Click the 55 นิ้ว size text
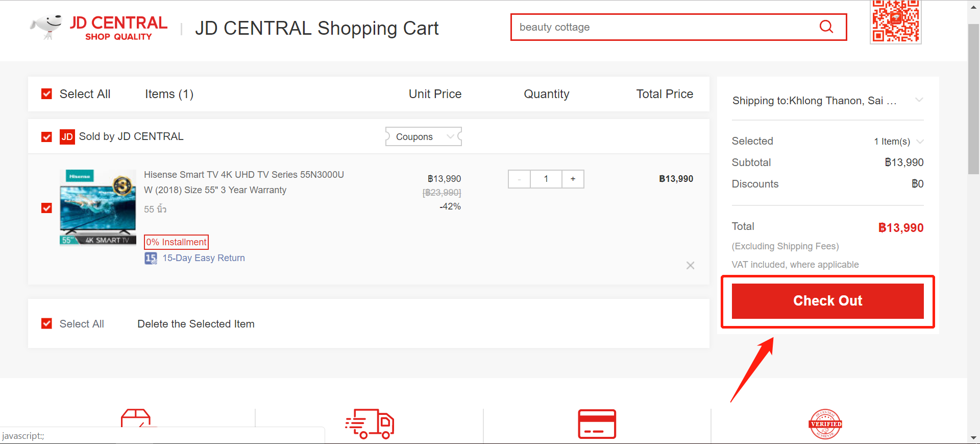This screenshot has height=444, width=980. pos(155,209)
